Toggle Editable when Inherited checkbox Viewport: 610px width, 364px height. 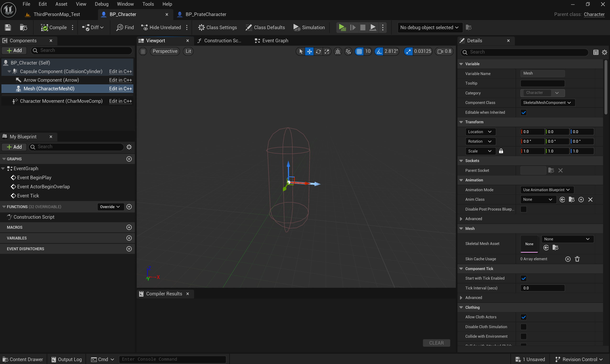(x=523, y=112)
